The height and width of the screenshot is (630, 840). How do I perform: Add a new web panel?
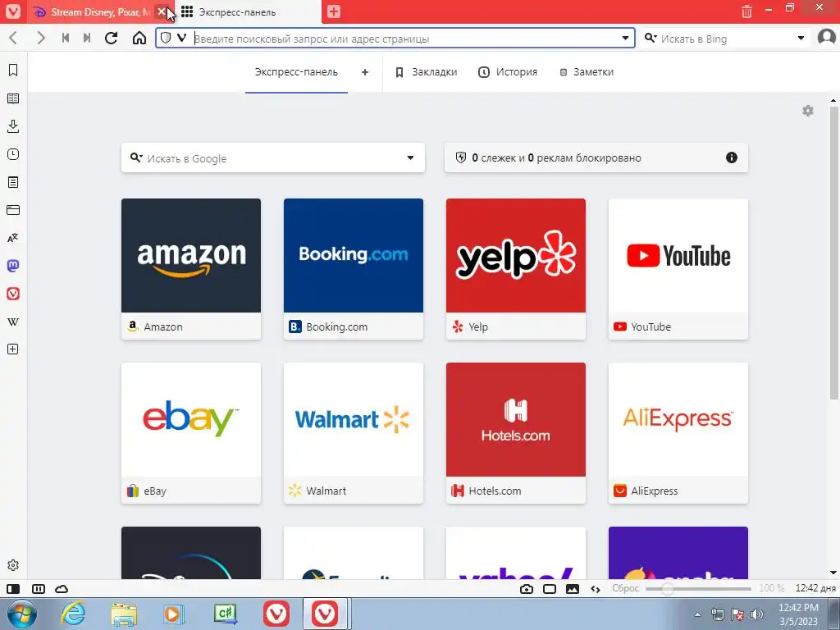coord(13,349)
